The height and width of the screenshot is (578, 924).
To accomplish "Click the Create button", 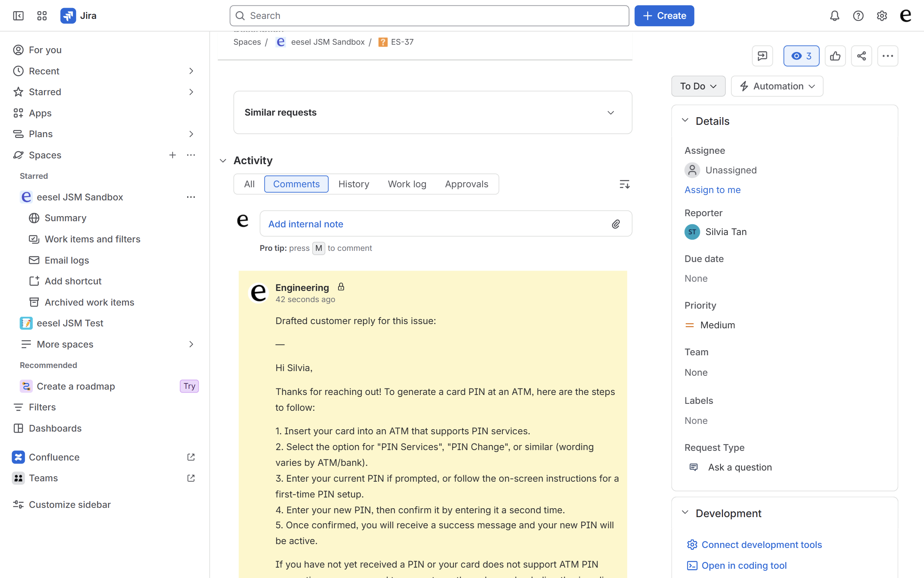I will [664, 16].
